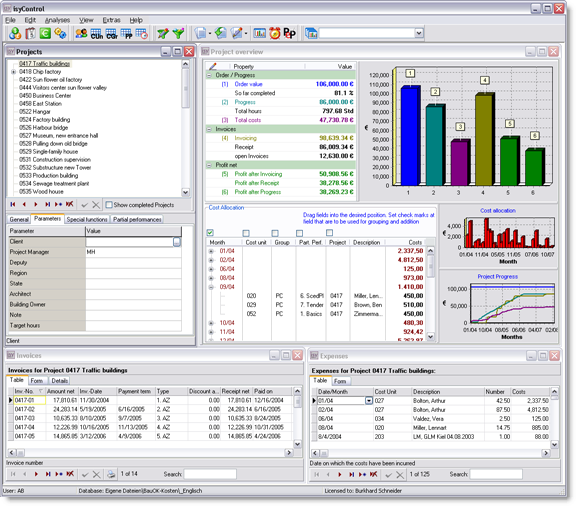Switch to the Special functions tab
Screen dimensions: 576x506
pos(87,219)
